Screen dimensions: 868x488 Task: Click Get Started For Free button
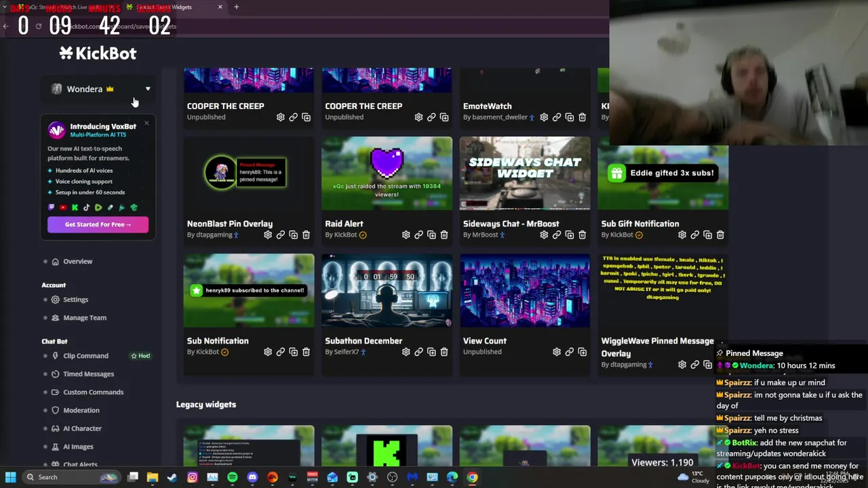tap(98, 224)
